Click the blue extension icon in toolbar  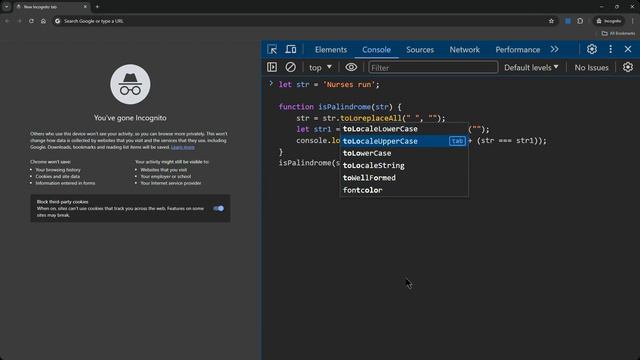(568, 21)
